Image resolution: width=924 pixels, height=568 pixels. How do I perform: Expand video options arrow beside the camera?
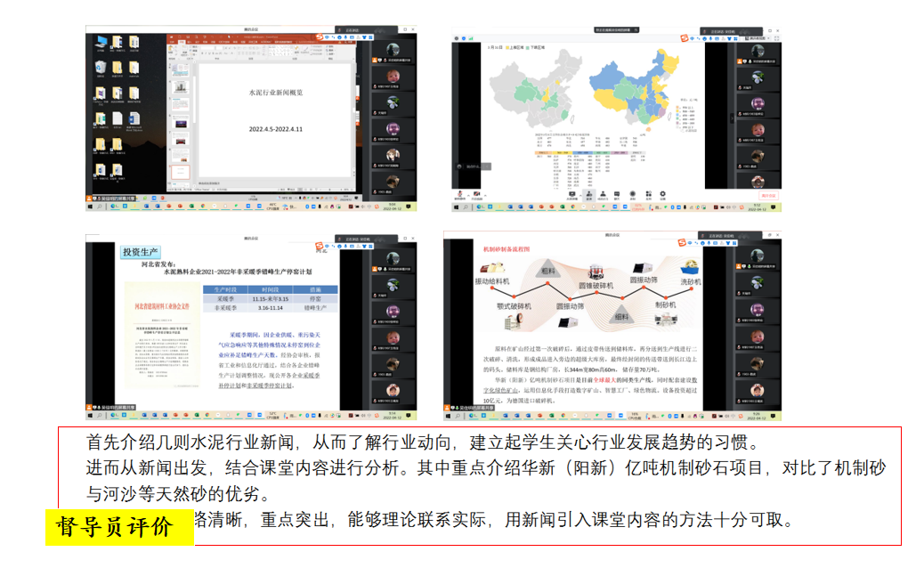point(485,194)
